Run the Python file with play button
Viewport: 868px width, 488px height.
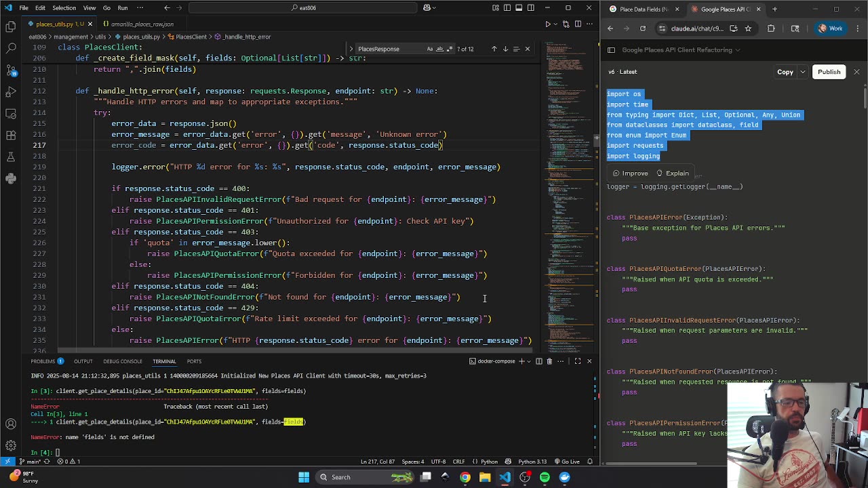[548, 24]
